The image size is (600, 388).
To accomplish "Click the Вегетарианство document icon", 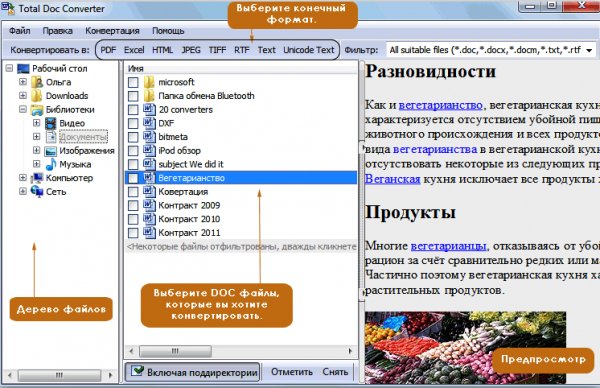I will click(x=149, y=178).
